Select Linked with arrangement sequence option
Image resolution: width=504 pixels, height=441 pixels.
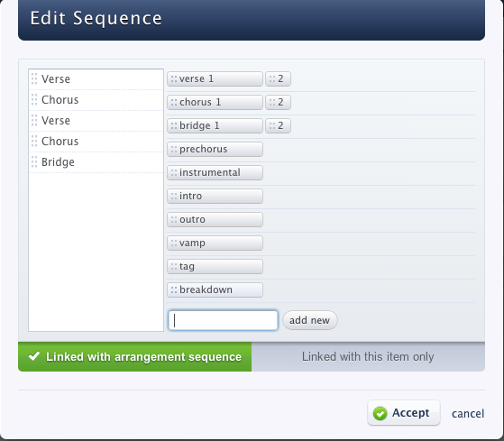(134, 357)
